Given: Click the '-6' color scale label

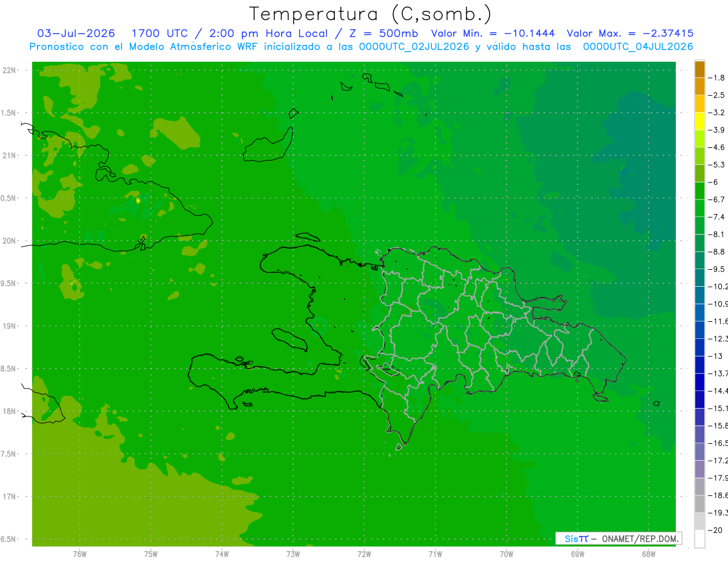Looking at the screenshot, I should coord(713,182).
